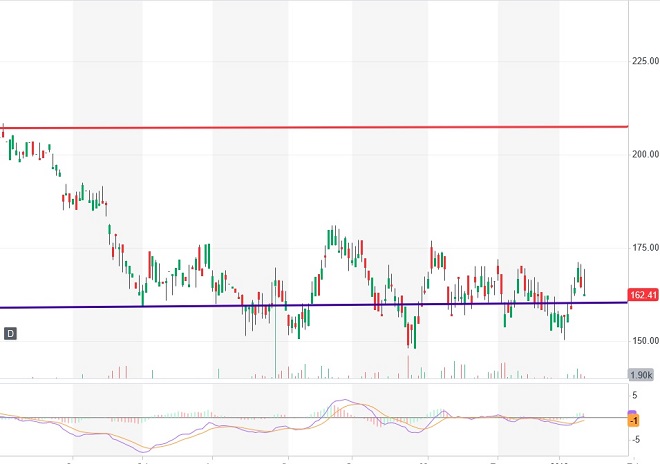Click the 175.00 price axis label
The image size is (660, 464).
point(645,248)
